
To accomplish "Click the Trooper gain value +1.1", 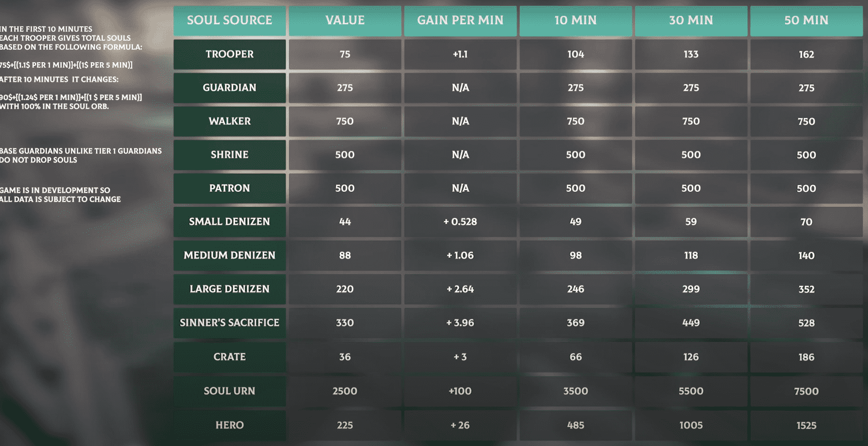I will pos(460,54).
